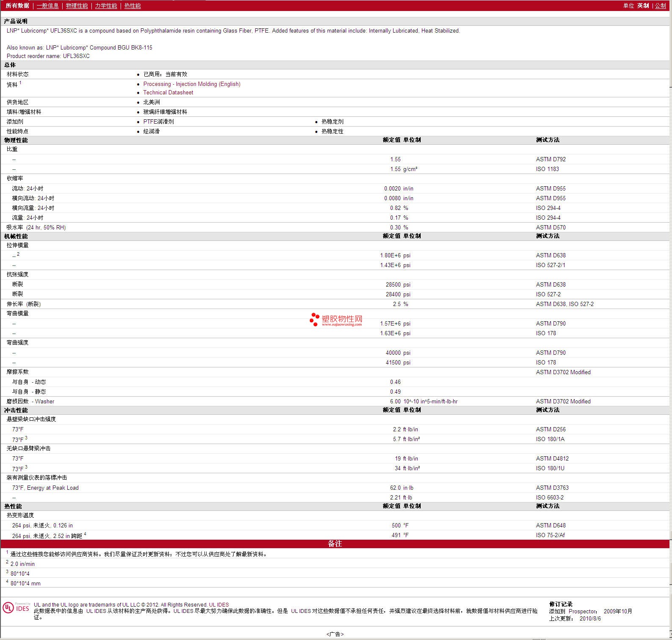The height and width of the screenshot is (640, 672).
Task: Select footnote '2.0 in/min'
Action: (x=22, y=564)
